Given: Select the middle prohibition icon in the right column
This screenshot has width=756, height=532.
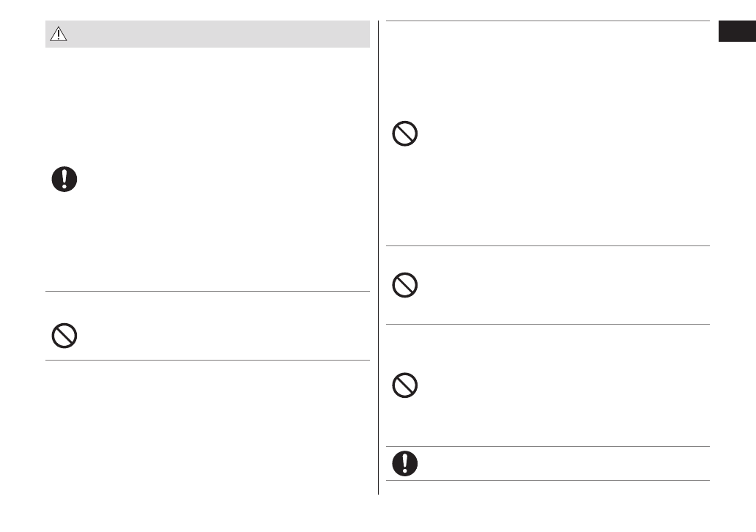Looking at the screenshot, I should pyautogui.click(x=405, y=285).
